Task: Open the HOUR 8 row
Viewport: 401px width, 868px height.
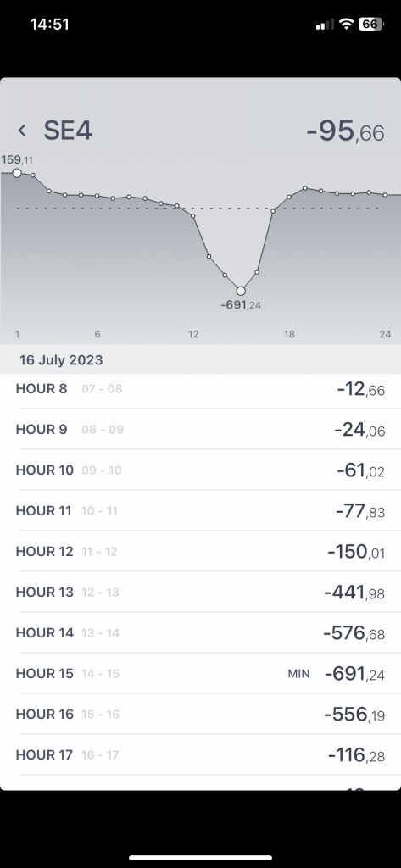Action: click(x=200, y=389)
